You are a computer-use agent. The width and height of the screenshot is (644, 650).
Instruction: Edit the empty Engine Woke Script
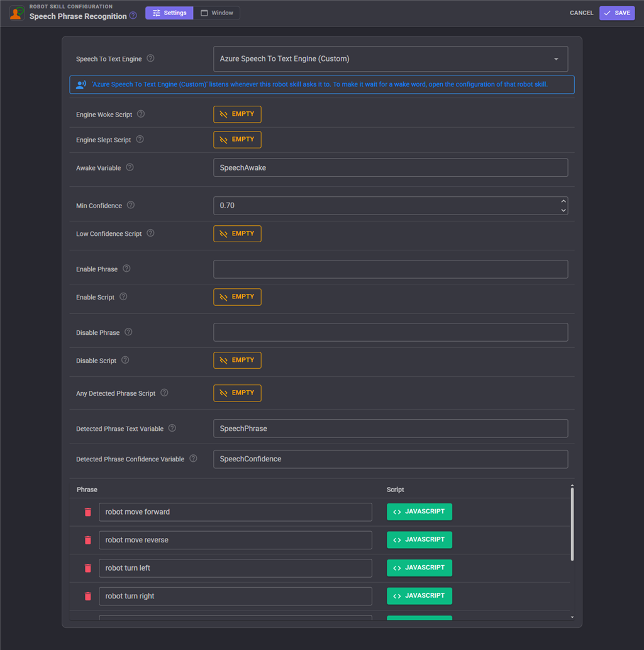click(x=237, y=114)
